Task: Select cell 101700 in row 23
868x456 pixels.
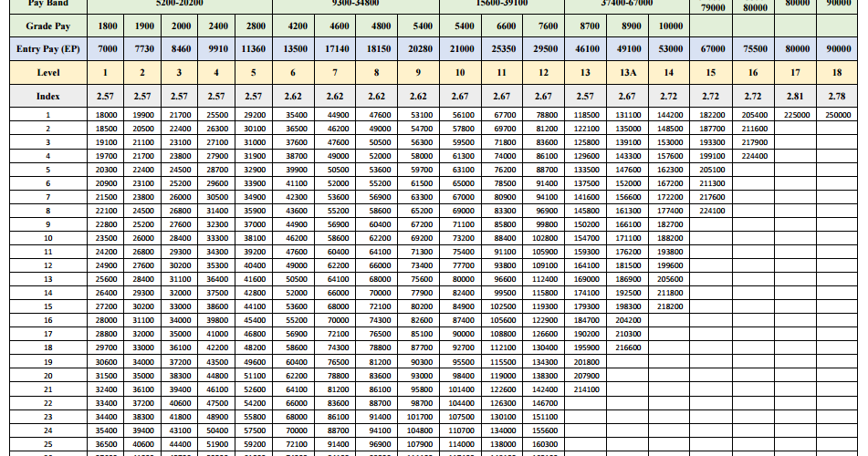Action: [420, 417]
